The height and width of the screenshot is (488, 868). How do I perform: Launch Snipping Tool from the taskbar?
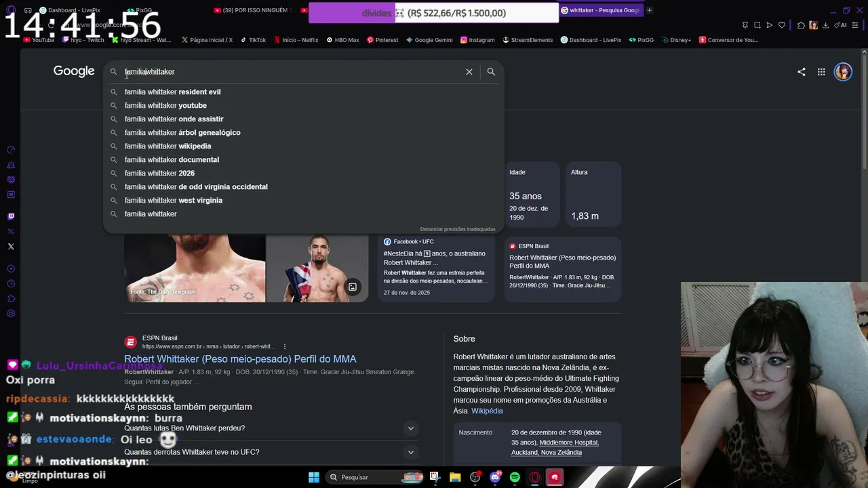[x=435, y=477]
